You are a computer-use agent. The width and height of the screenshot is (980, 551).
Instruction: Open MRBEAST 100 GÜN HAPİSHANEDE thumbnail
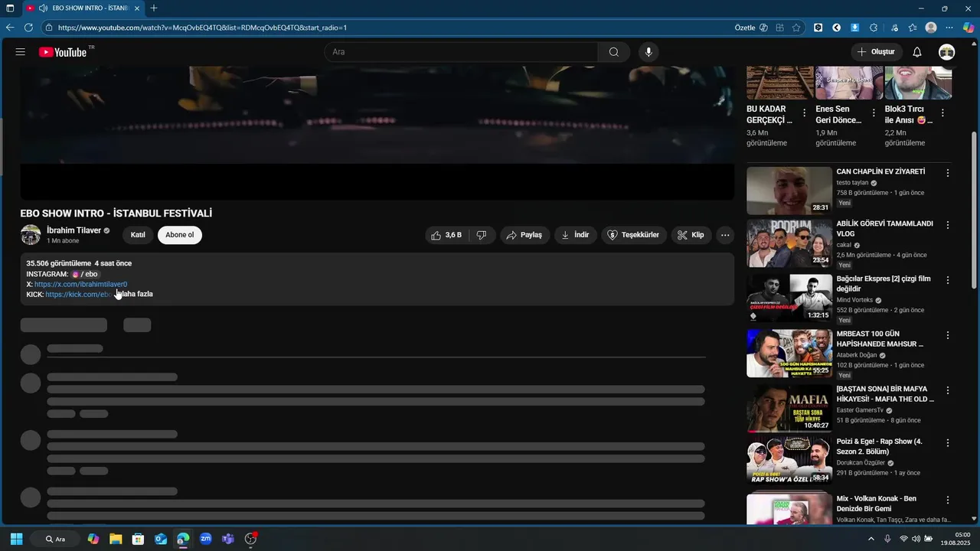click(789, 353)
